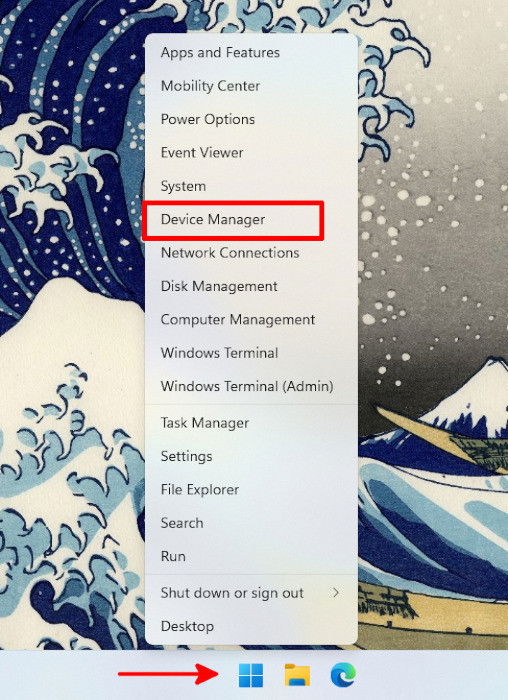508x700 pixels.
Task: Open Event Viewer
Action: coord(251,153)
